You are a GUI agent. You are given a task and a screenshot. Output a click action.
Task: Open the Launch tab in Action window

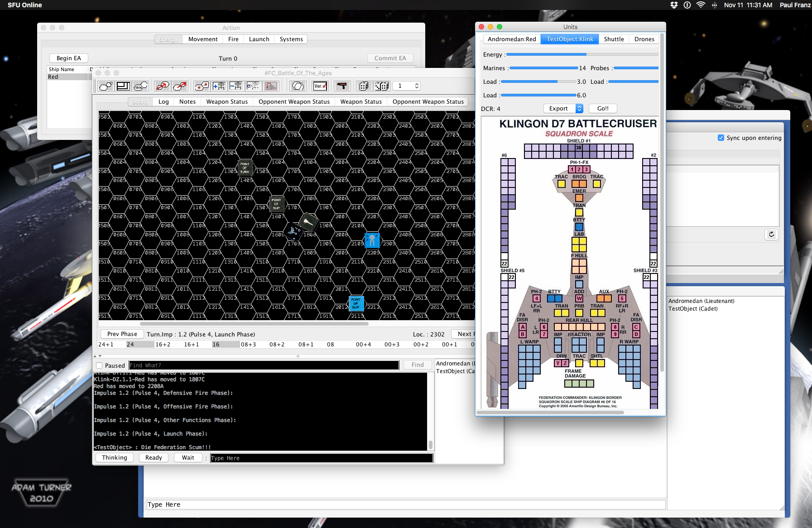coord(259,39)
